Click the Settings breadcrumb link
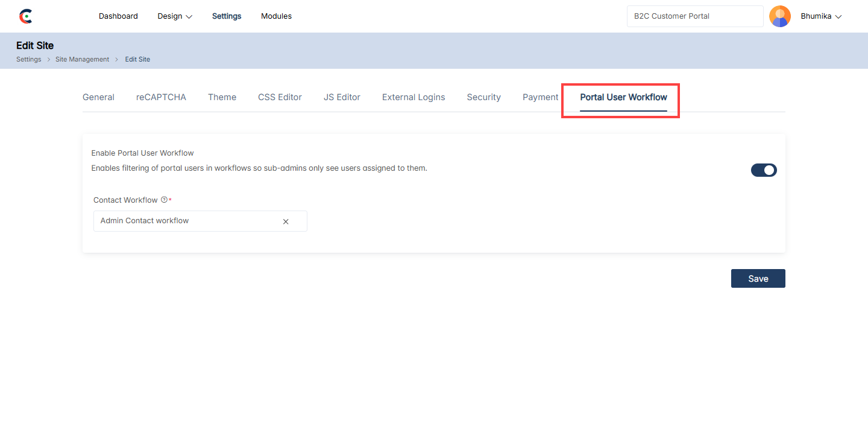Screen dimensions: 868x441 (x=29, y=59)
